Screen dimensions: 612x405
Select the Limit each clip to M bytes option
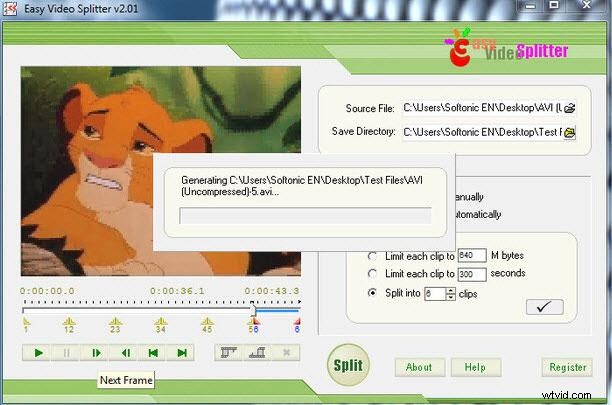(372, 256)
